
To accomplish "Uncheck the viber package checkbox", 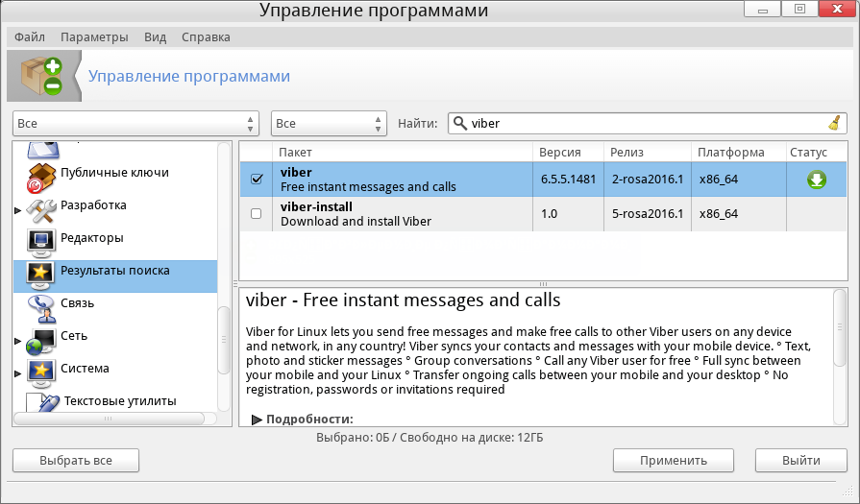I will coord(257,180).
